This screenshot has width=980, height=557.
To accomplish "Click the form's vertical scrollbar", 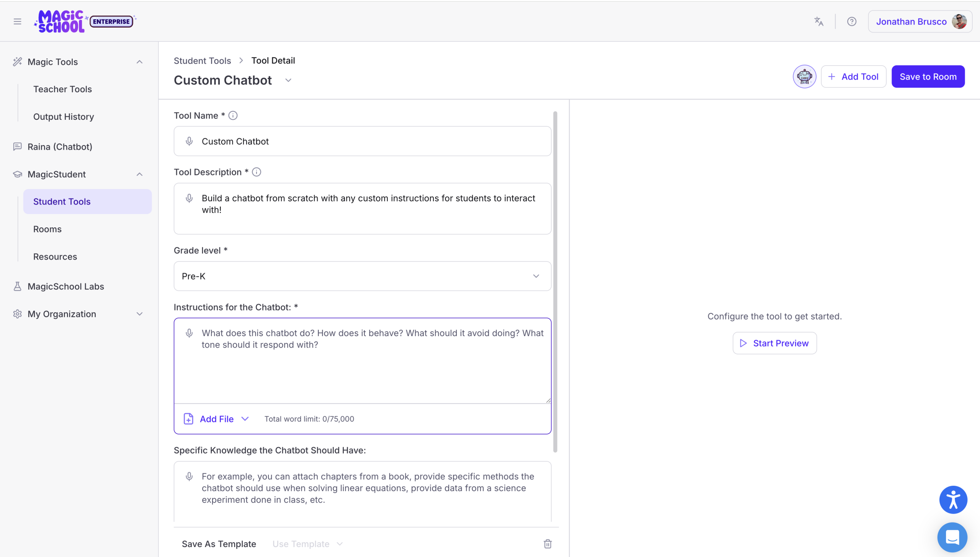I will click(x=555, y=282).
